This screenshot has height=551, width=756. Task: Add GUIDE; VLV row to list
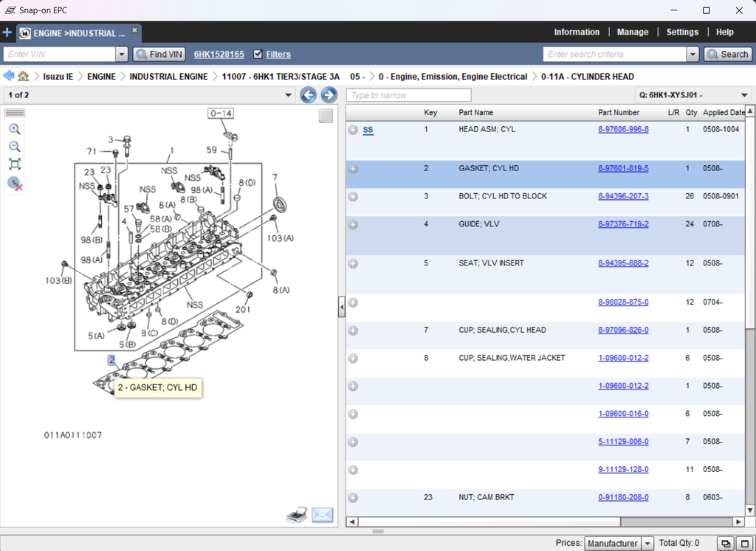point(353,224)
